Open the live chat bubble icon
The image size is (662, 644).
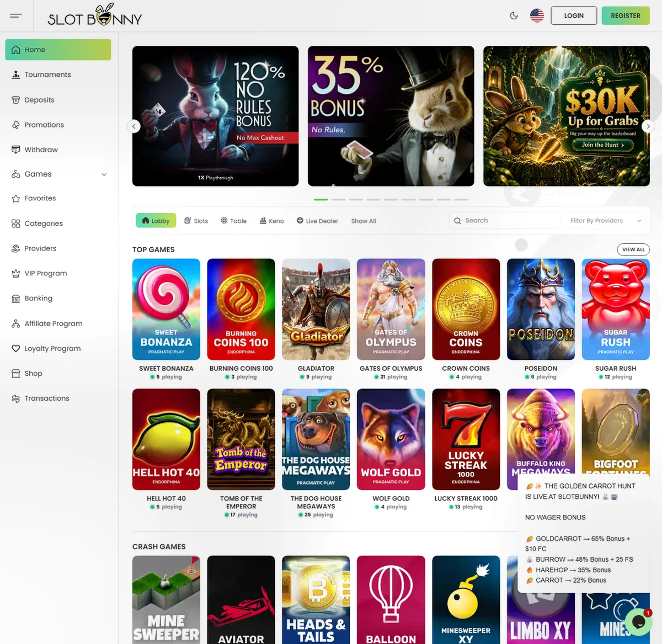638,622
